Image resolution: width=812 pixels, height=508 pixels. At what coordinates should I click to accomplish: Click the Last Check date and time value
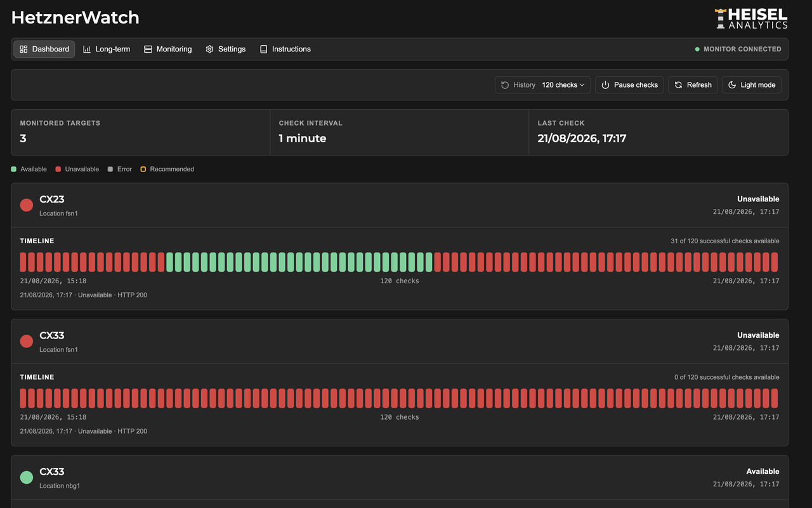tap(582, 138)
